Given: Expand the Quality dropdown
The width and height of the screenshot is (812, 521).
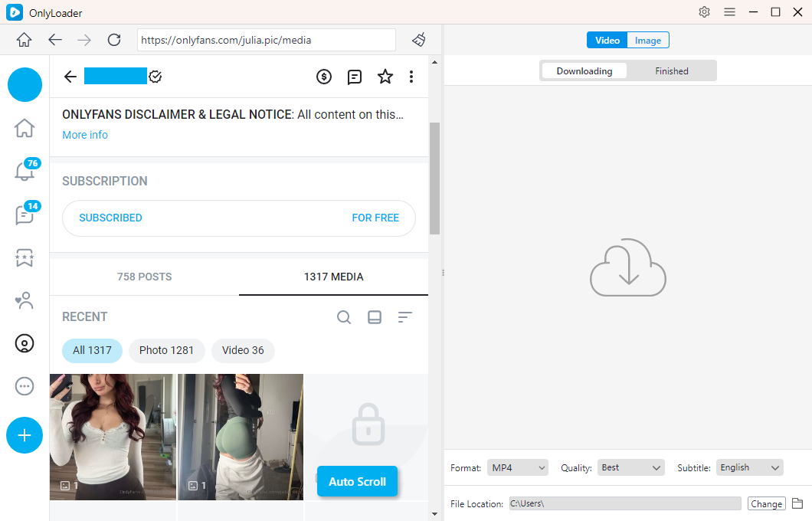Looking at the screenshot, I should pyautogui.click(x=632, y=467).
